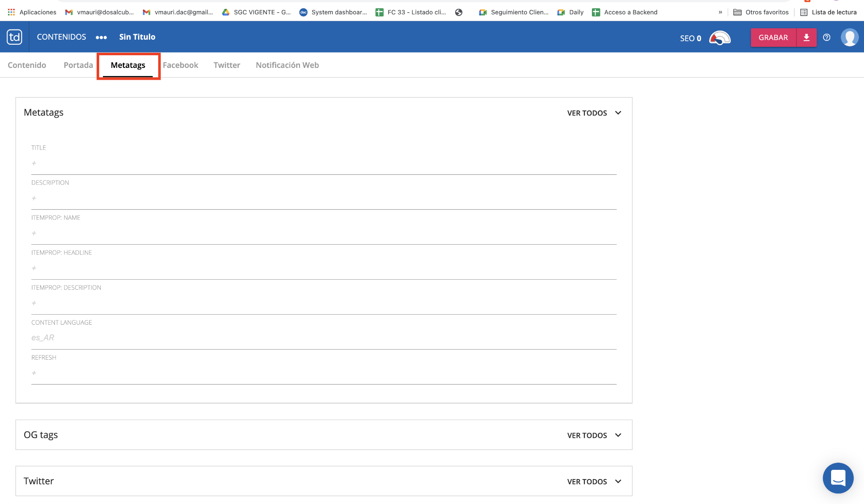This screenshot has width=864, height=504.
Task: Click the CONTENIDOS header link
Action: (62, 37)
